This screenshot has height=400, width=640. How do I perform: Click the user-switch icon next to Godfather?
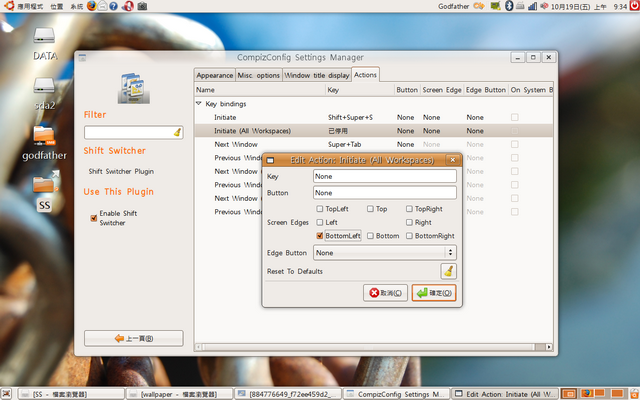[x=479, y=6]
